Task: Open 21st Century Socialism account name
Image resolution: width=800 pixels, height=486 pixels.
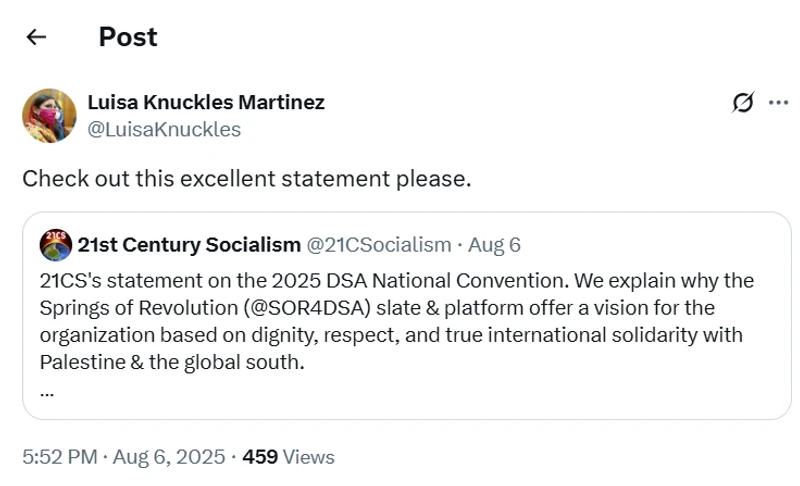Action: (189, 245)
